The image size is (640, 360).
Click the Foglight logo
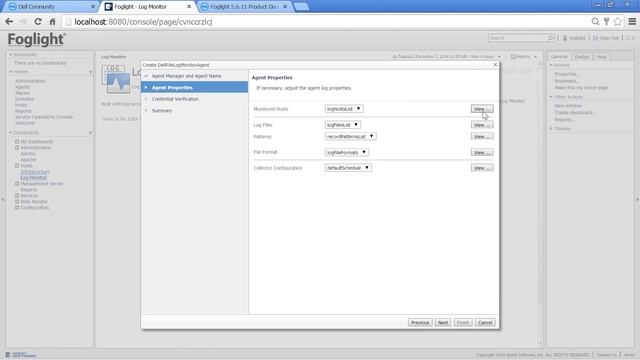click(36, 40)
